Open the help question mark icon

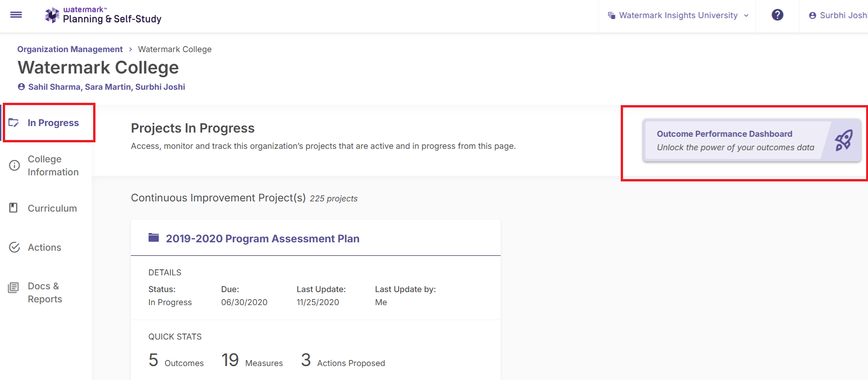[777, 15]
